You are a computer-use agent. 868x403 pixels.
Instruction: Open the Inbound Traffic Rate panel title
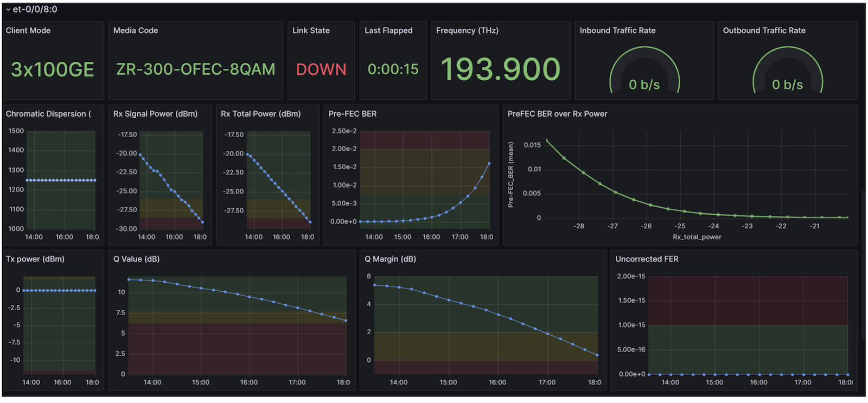tap(617, 30)
